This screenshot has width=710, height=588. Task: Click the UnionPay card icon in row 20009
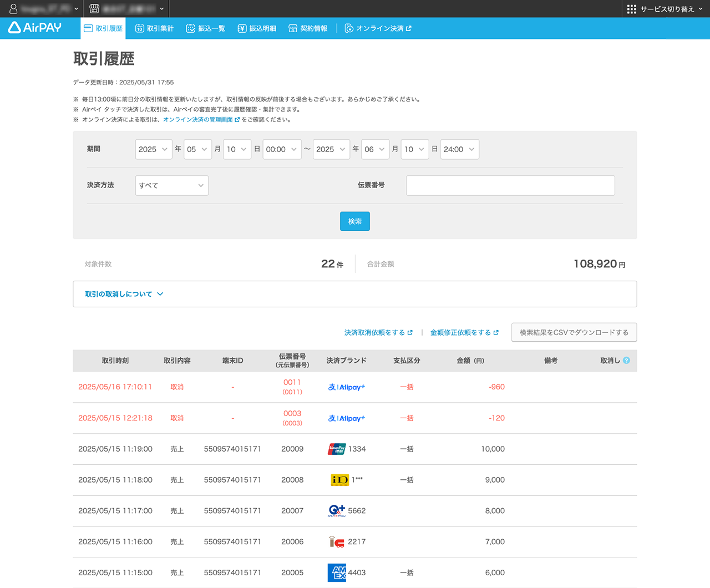(337, 449)
